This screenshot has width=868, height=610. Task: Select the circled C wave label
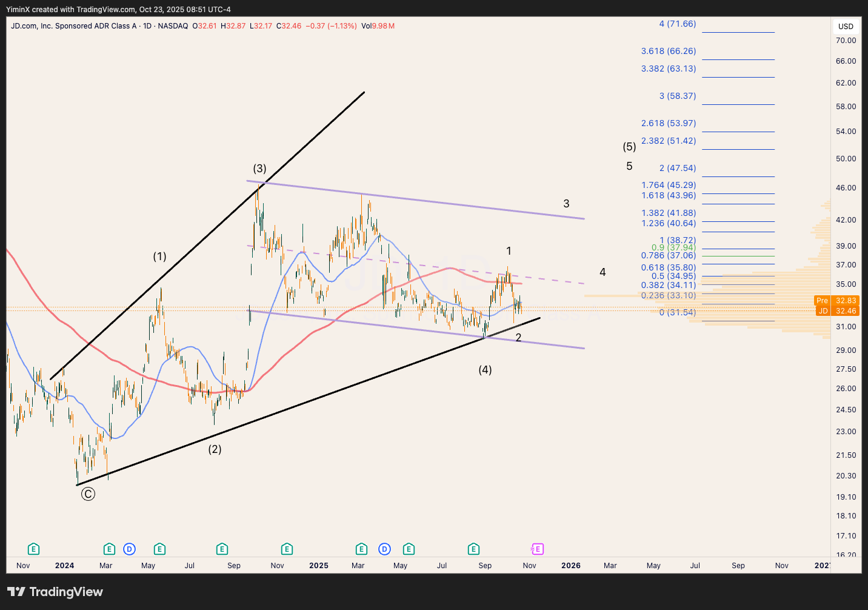click(x=88, y=494)
